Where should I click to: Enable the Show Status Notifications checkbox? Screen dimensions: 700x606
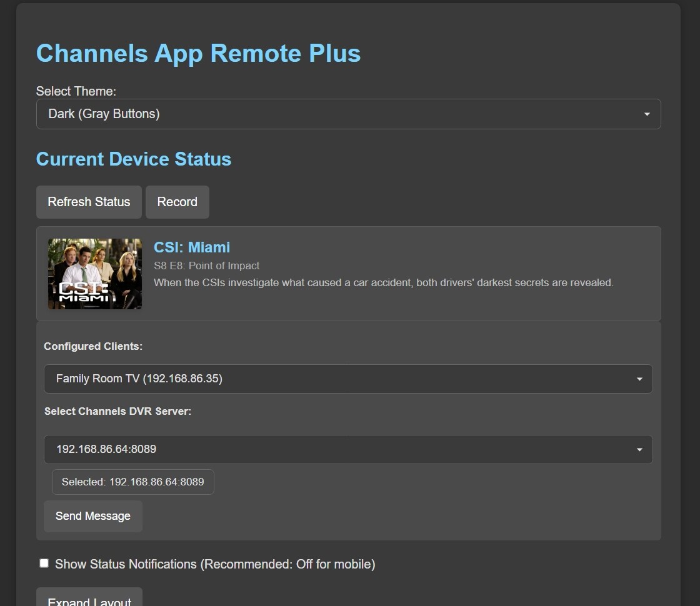[44, 564]
